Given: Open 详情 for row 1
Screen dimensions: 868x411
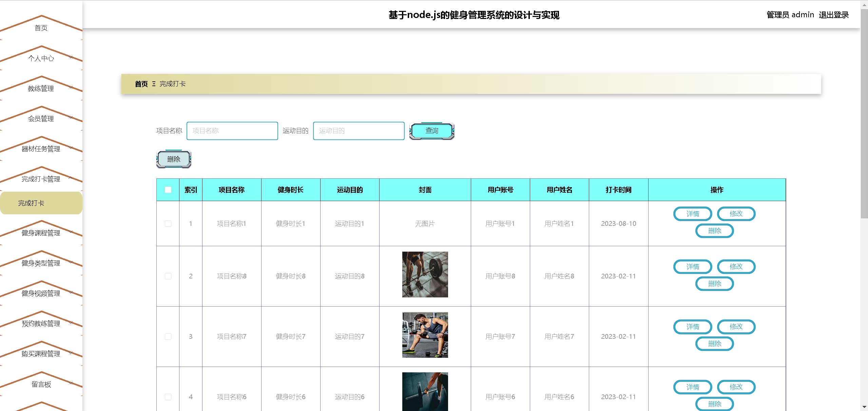Looking at the screenshot, I should pos(692,214).
